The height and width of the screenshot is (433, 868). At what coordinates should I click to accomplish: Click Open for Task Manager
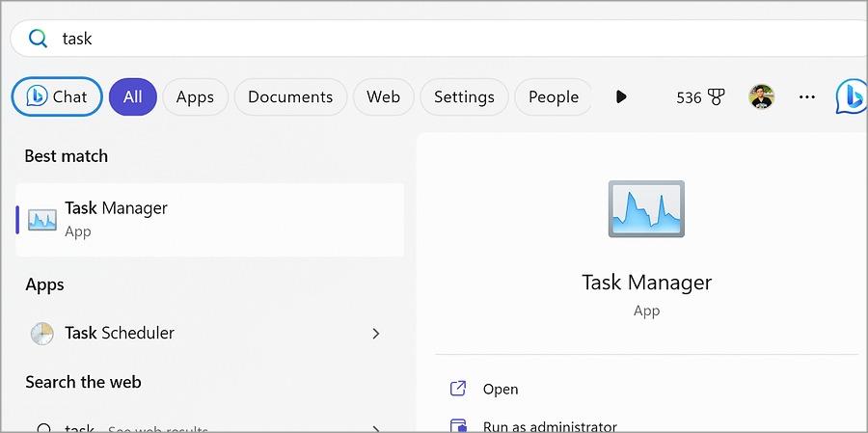point(501,389)
